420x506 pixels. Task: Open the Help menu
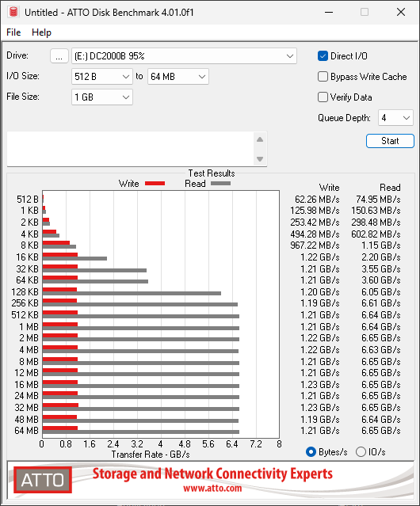[x=41, y=32]
